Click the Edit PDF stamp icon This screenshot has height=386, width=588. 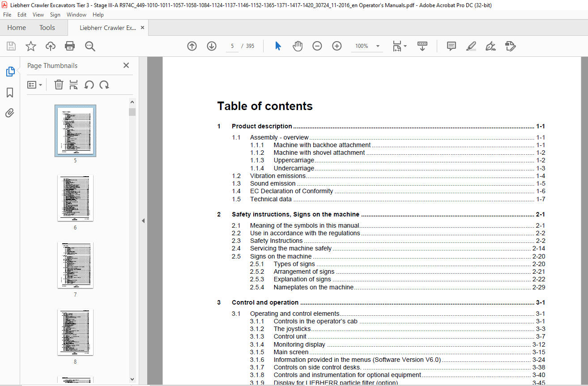point(510,46)
